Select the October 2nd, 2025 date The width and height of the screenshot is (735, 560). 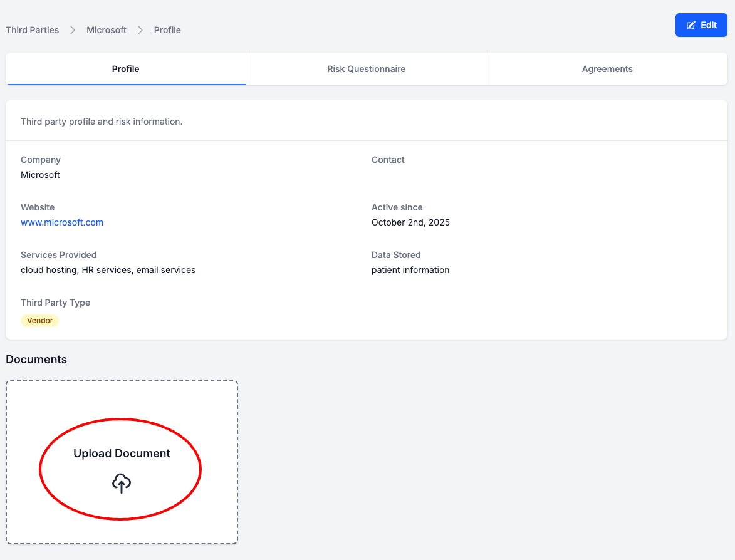[x=410, y=222]
